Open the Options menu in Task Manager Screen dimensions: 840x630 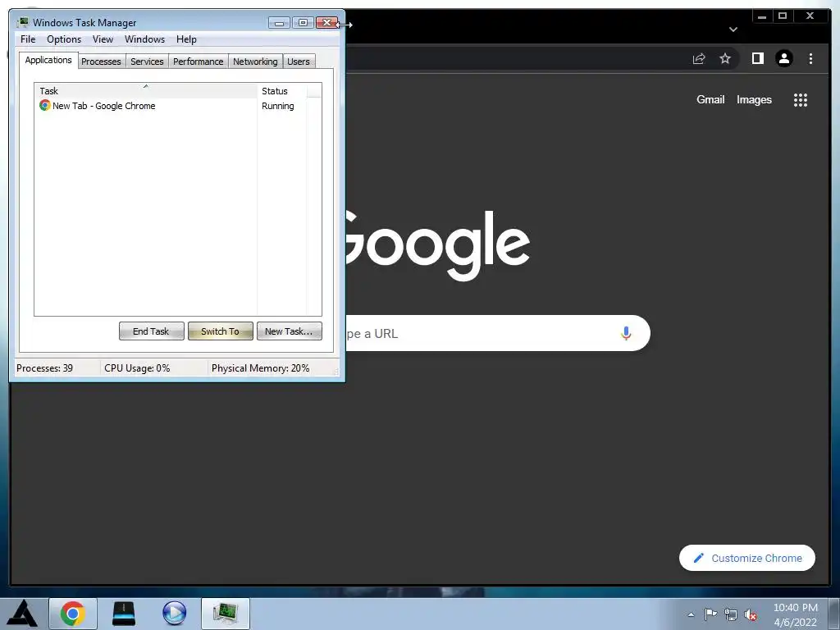64,39
